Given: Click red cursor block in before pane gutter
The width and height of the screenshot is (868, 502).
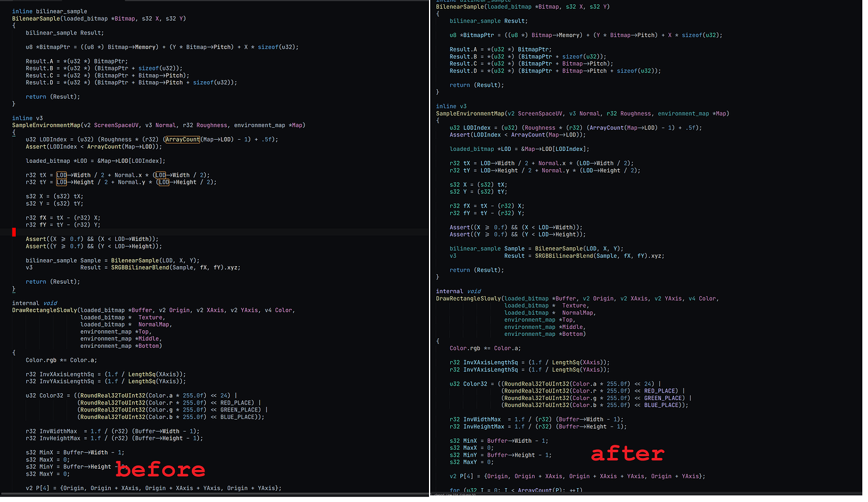Looking at the screenshot, I should [14, 232].
